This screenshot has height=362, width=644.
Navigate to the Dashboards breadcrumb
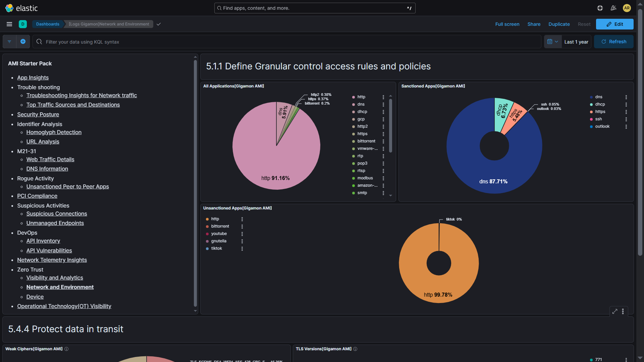click(47, 24)
